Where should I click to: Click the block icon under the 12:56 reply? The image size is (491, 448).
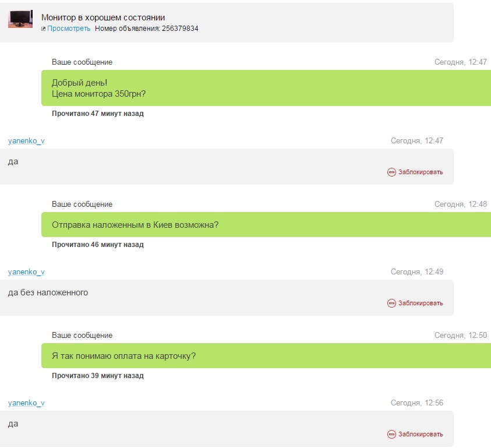[391, 434]
